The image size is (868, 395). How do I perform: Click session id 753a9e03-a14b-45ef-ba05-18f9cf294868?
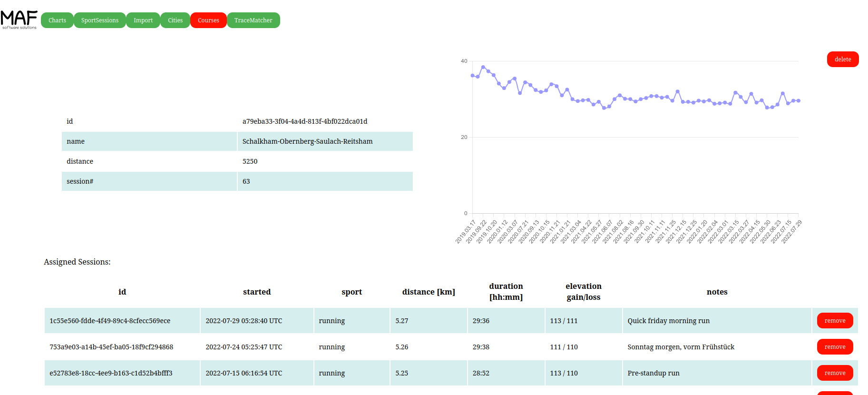tap(111, 347)
